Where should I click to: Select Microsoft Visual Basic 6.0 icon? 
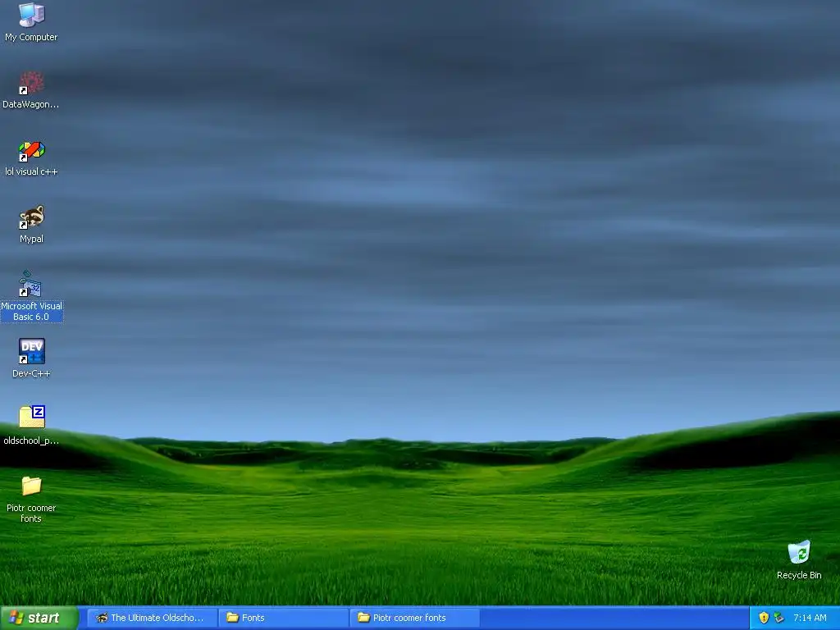tap(32, 285)
